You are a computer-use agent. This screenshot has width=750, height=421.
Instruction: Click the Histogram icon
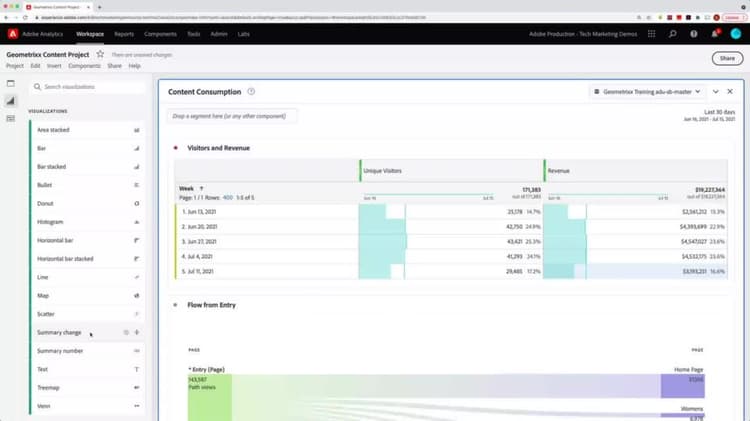click(x=137, y=222)
